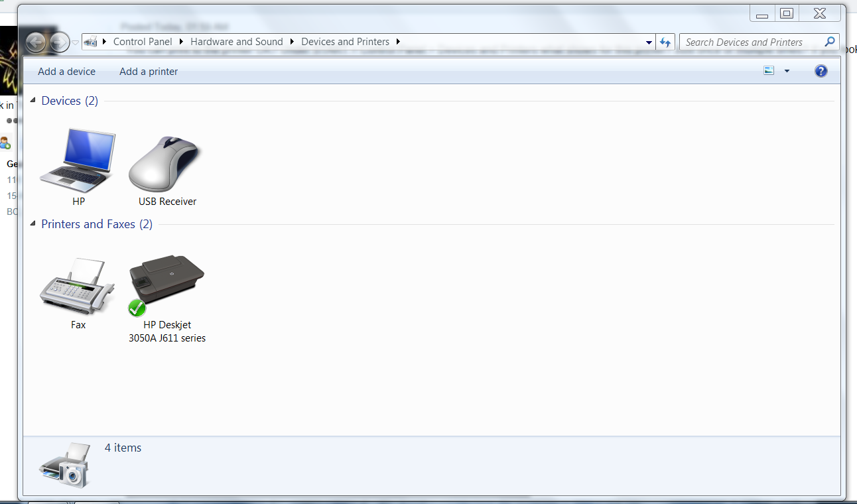
Task: Minimize the Devices and Printers window
Action: click(762, 14)
